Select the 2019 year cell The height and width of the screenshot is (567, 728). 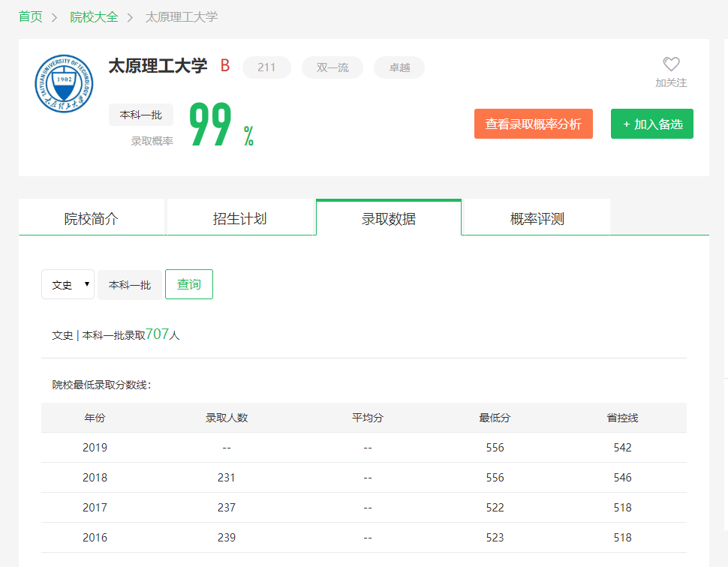(x=95, y=448)
